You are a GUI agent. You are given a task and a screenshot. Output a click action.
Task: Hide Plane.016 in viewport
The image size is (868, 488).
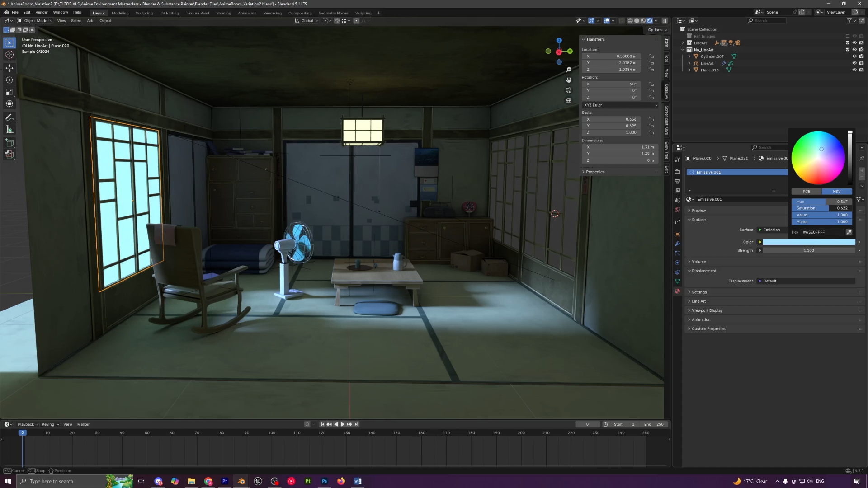pyautogui.click(x=854, y=70)
